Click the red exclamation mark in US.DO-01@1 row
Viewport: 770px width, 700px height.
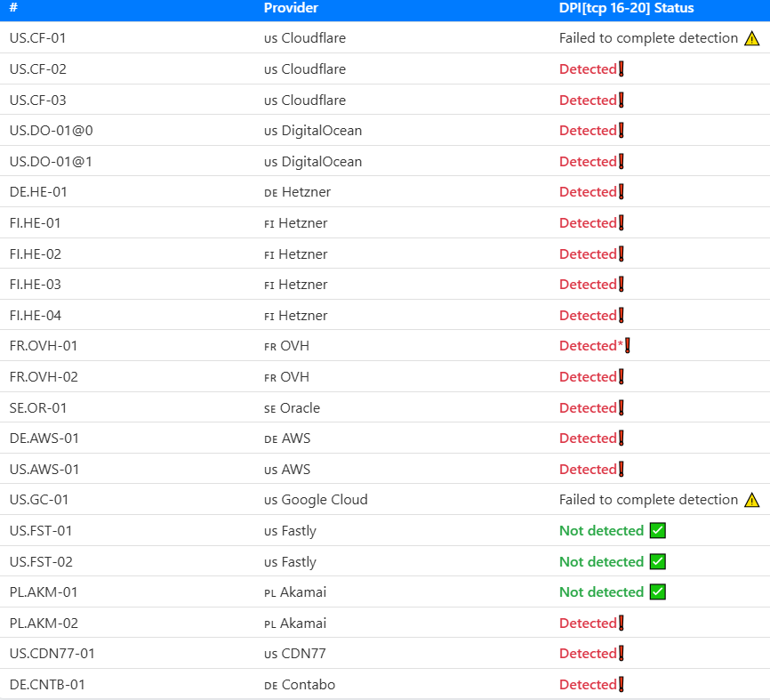tap(622, 162)
